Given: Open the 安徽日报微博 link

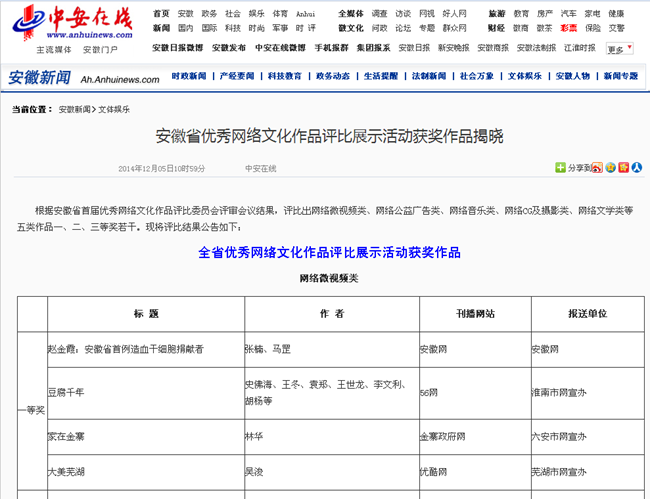Looking at the screenshot, I should (x=178, y=47).
